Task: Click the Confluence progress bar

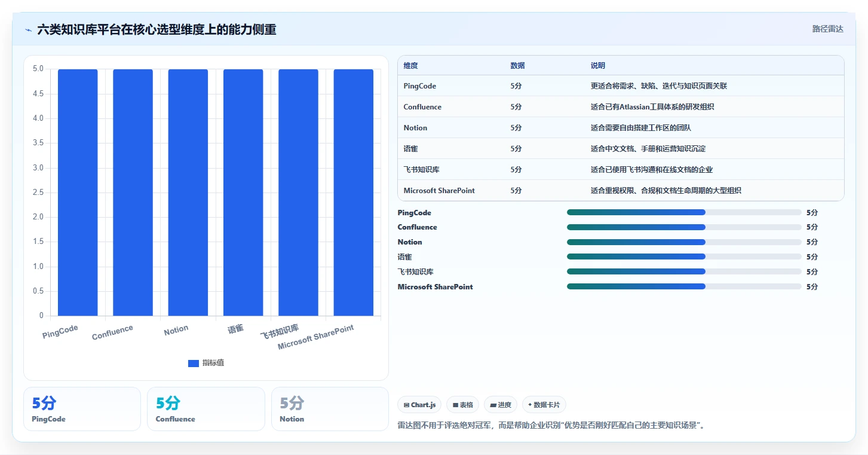Action: click(x=684, y=227)
